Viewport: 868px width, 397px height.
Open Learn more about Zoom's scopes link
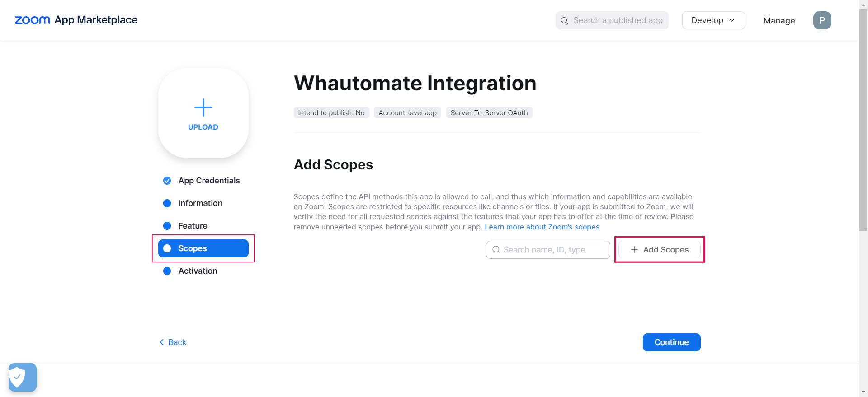click(542, 227)
